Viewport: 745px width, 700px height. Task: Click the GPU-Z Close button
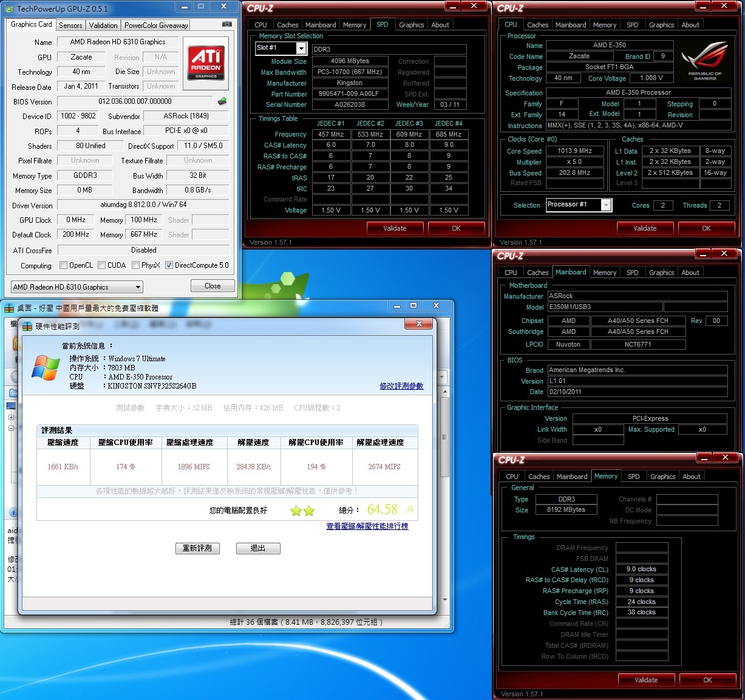(x=213, y=286)
